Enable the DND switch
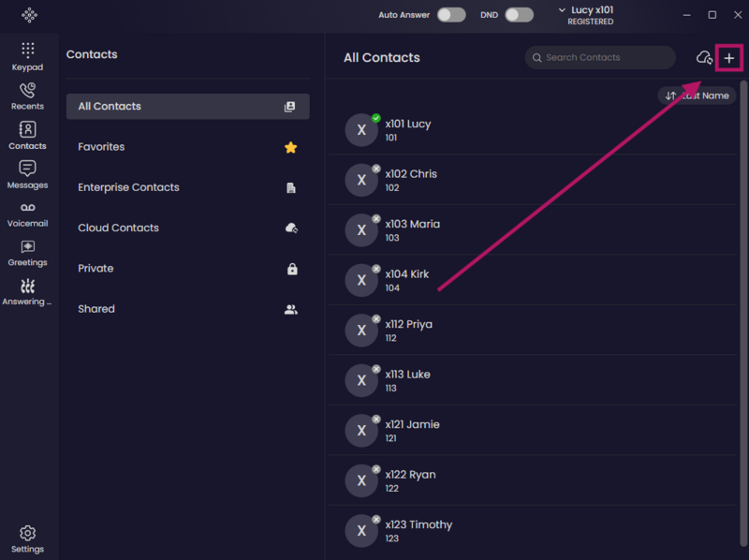The width and height of the screenshot is (749, 560). coord(520,15)
